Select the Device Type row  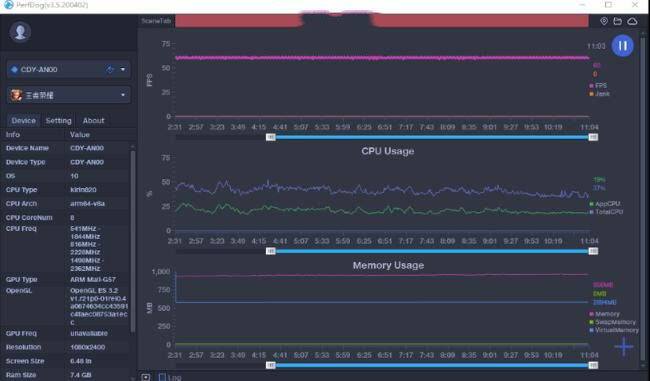[66, 162]
